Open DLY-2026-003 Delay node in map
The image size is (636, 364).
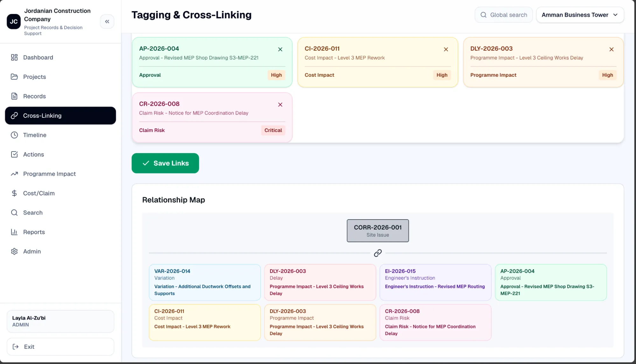[320, 282]
